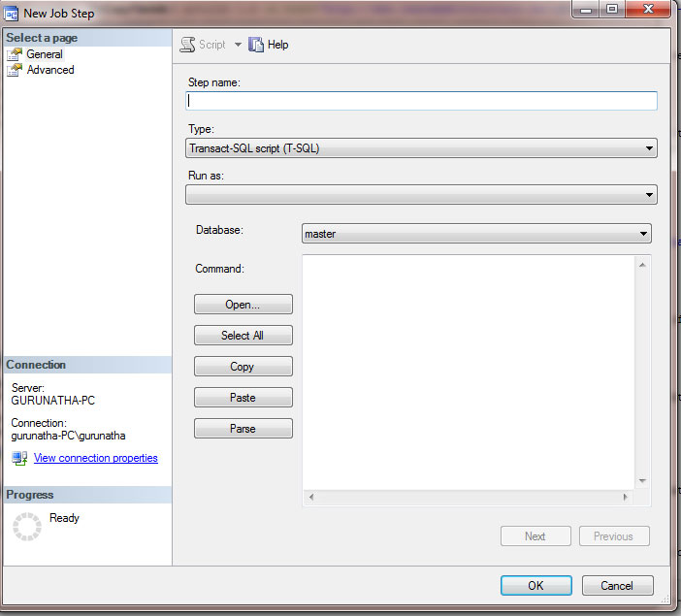Click the connection properties icon
Viewport: 681px width, 616px height.
[19, 458]
